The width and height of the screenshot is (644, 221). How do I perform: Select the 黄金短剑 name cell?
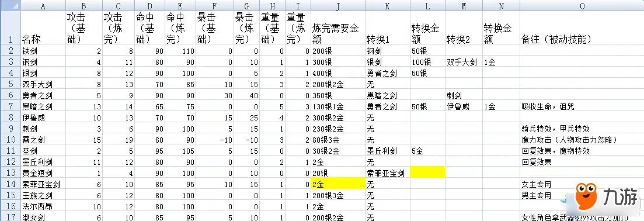(43, 173)
